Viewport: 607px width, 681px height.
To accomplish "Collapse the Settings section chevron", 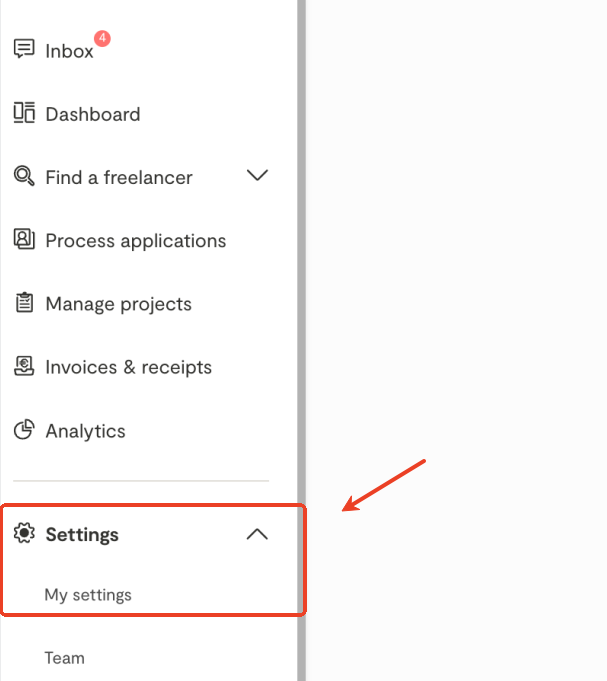I will 257,534.
